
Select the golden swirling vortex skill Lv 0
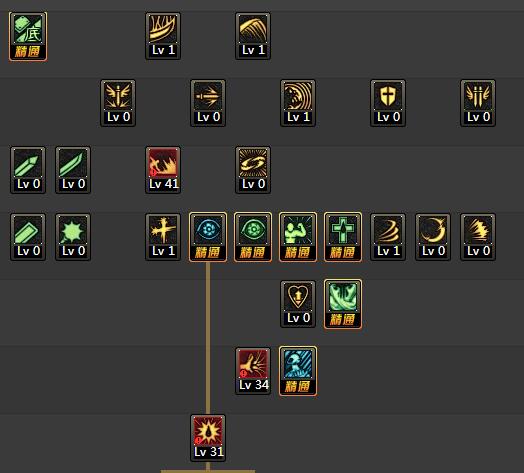click(x=253, y=170)
